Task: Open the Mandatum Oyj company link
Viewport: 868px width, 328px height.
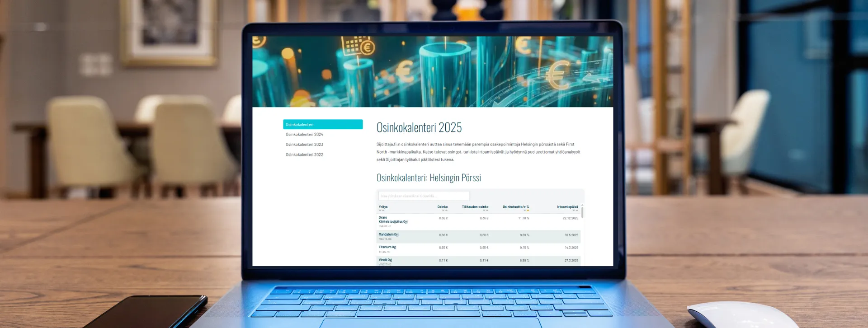Action: point(388,235)
